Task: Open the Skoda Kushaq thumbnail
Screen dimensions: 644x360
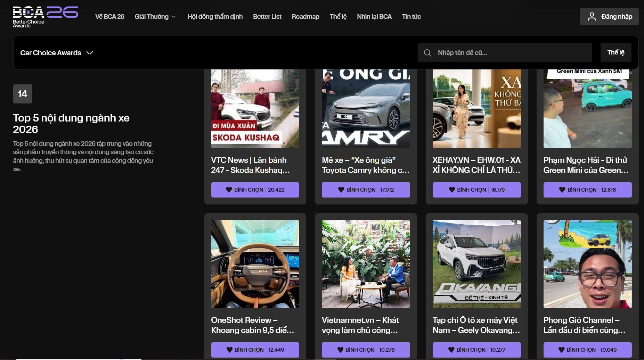Action: [255, 109]
